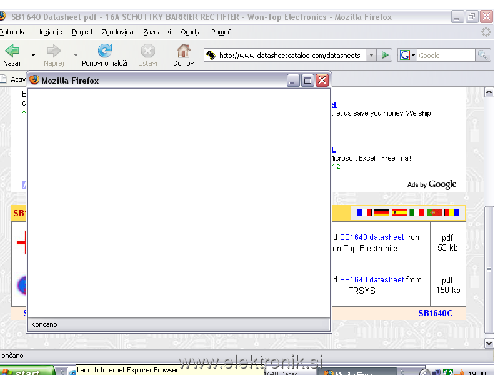Click the site favicon in the address bar
500x375 pixels.
point(211,55)
